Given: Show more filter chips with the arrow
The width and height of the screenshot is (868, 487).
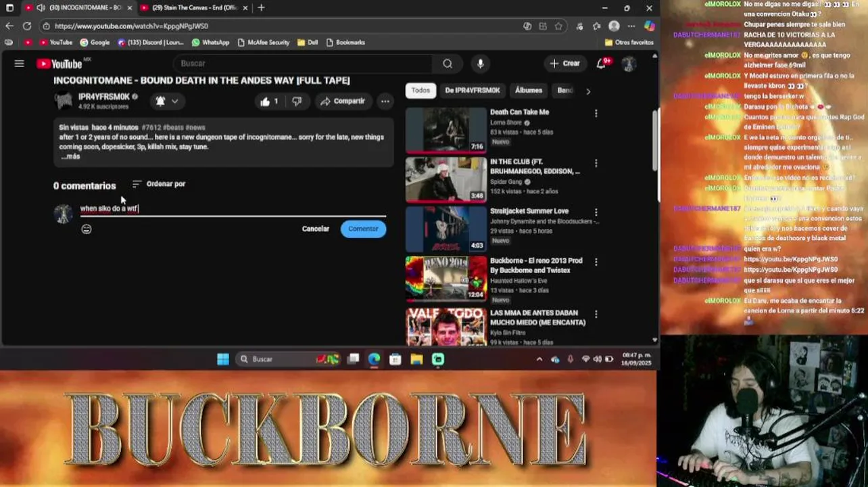Looking at the screenshot, I should tap(587, 91).
